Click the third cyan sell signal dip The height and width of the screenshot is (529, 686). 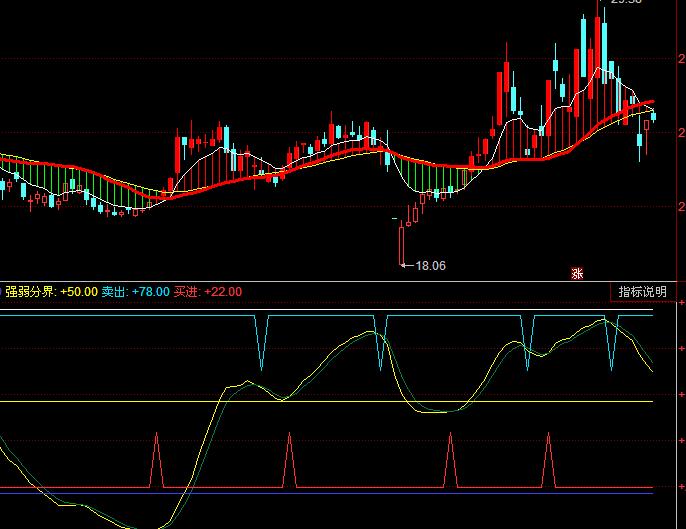[x=529, y=345]
